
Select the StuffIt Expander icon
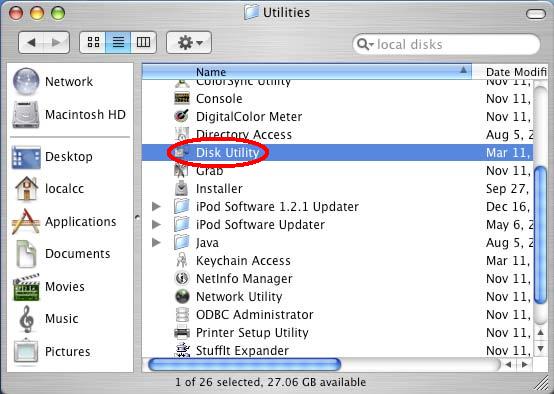coord(182,350)
